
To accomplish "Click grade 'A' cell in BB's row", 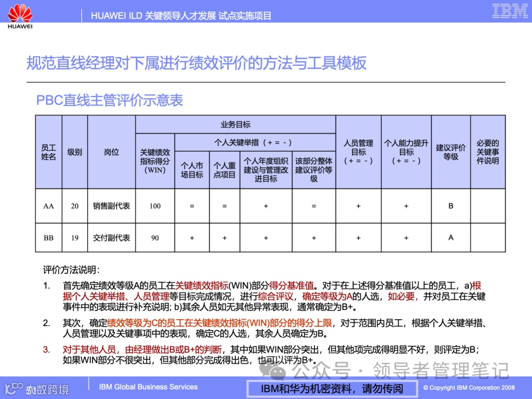I will 451,237.
